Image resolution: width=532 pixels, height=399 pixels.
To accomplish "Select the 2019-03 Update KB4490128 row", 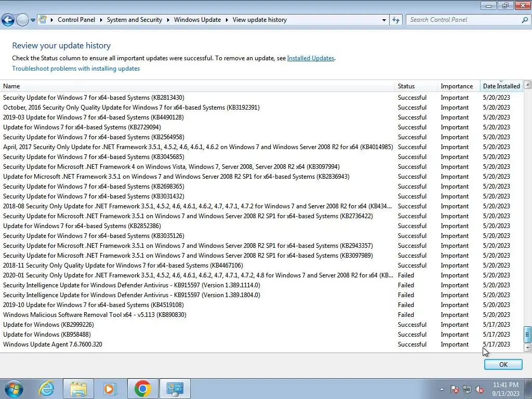I will pyautogui.click(x=261, y=117).
